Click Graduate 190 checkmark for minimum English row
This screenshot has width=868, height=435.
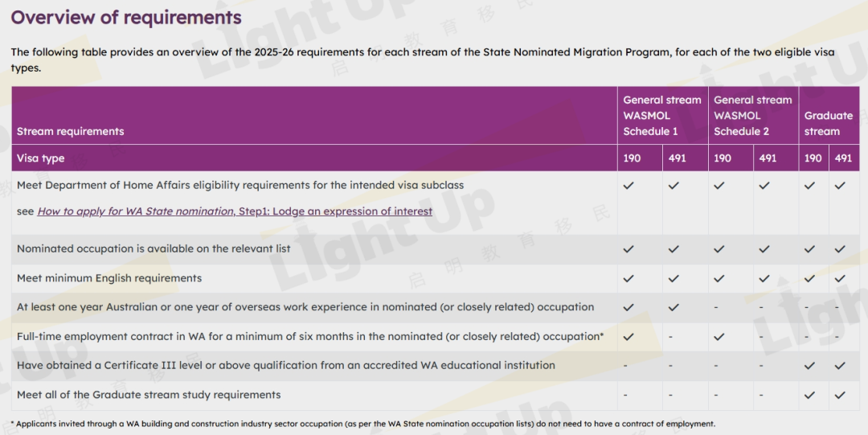810,278
